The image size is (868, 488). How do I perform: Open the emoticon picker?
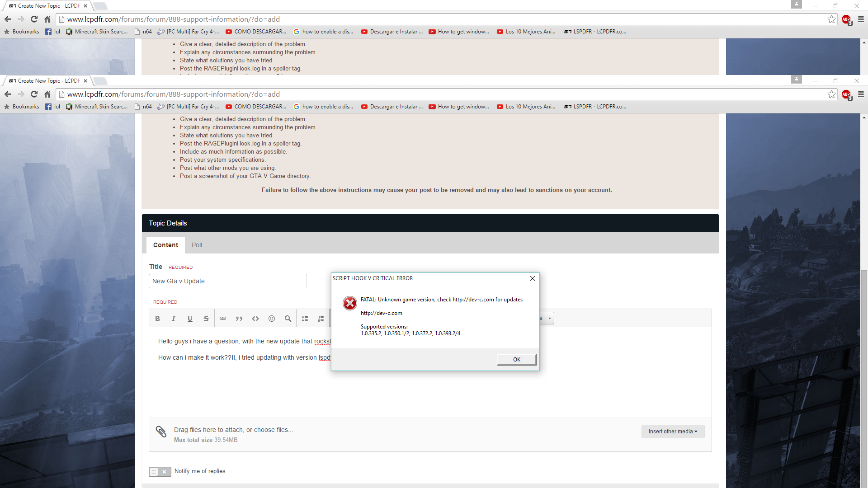(272, 319)
